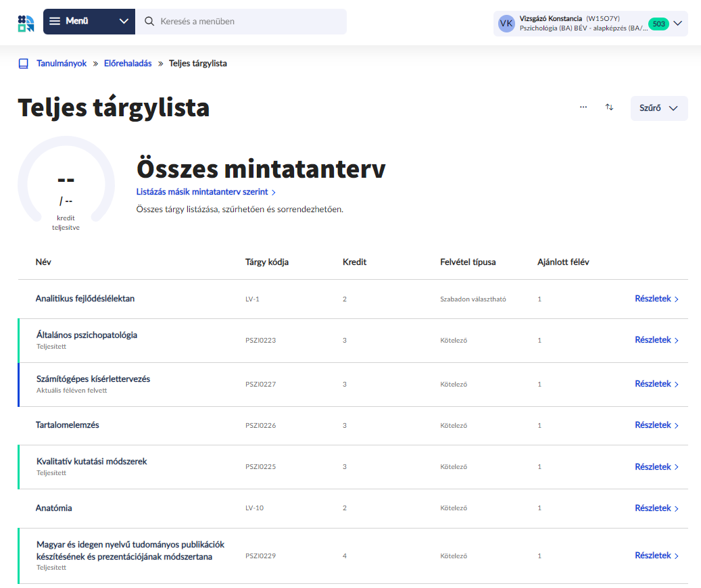
Task: Click the sort arrows icon
Action: point(609,107)
